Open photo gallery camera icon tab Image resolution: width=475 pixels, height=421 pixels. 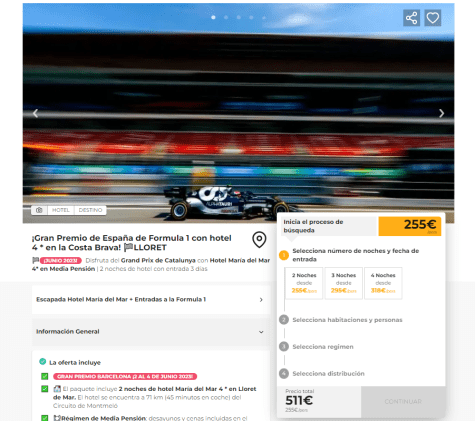click(39, 210)
